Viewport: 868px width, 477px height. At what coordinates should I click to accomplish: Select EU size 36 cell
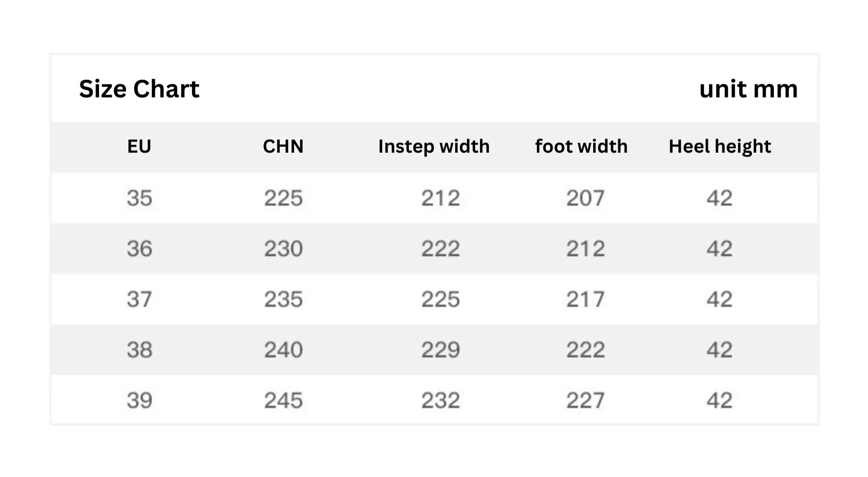click(140, 249)
